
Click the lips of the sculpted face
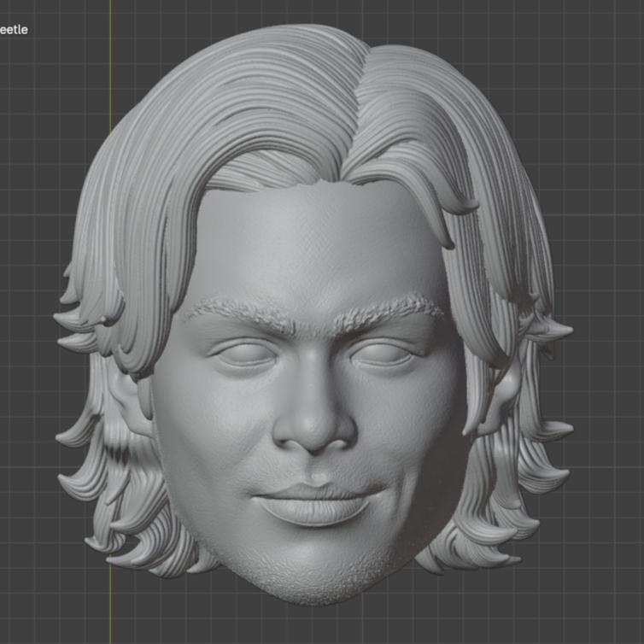(x=315, y=504)
